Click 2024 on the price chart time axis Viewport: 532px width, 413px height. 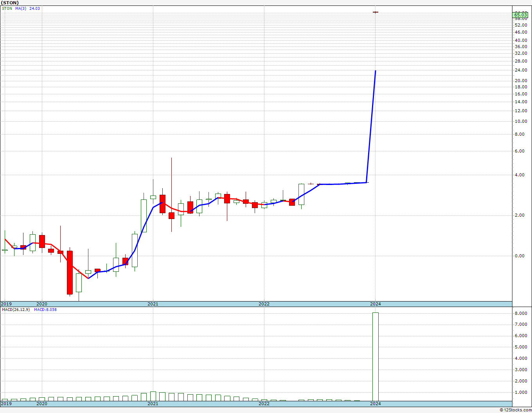[x=376, y=304]
